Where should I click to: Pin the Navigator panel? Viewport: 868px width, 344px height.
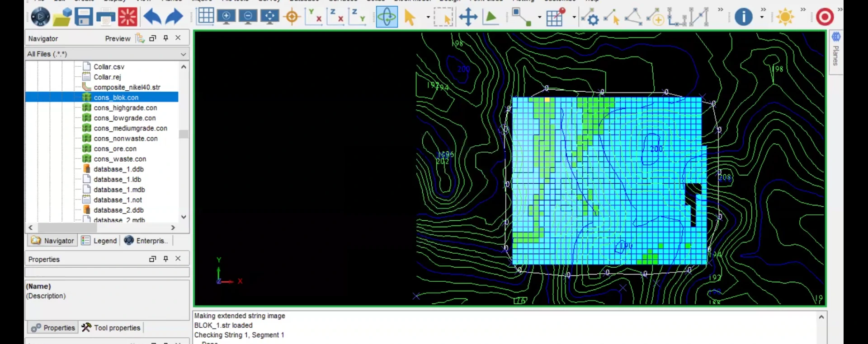pyautogui.click(x=166, y=38)
